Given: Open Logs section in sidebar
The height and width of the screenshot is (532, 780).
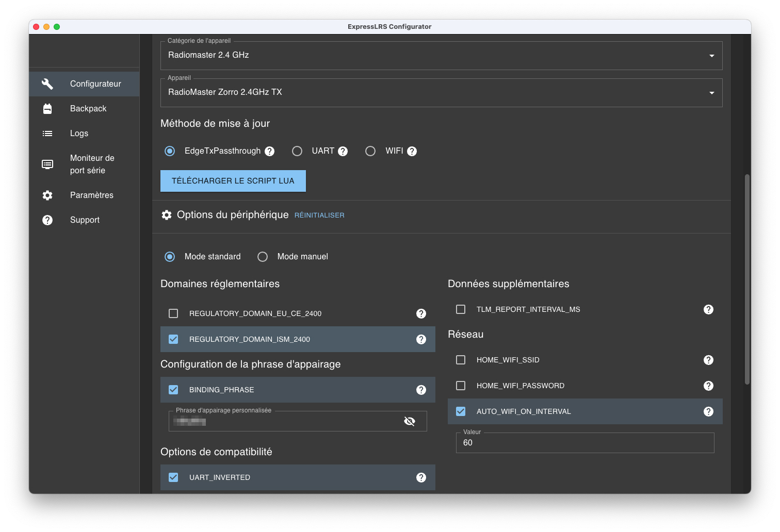Looking at the screenshot, I should click(x=84, y=133).
